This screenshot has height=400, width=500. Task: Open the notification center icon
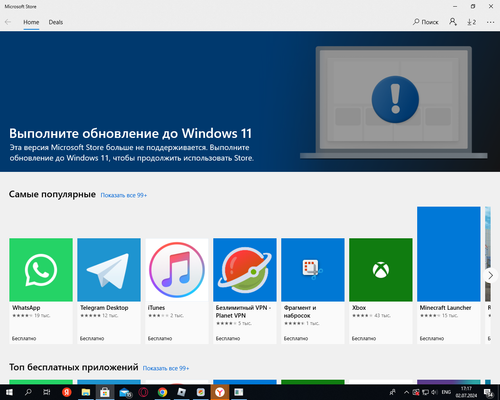click(488, 393)
